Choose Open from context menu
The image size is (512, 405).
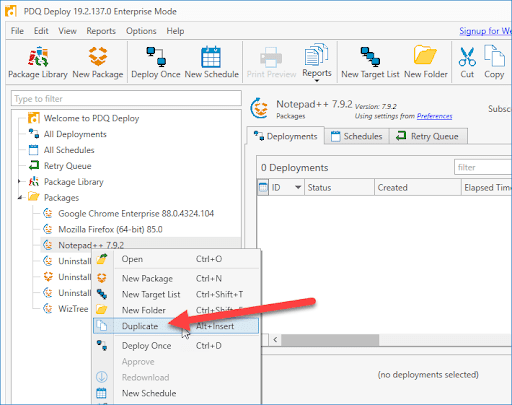point(176,259)
